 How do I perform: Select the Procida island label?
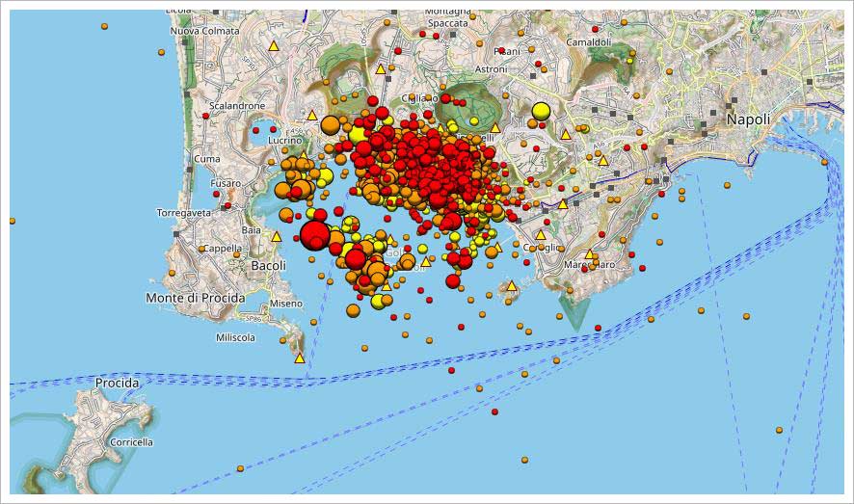click(117, 383)
